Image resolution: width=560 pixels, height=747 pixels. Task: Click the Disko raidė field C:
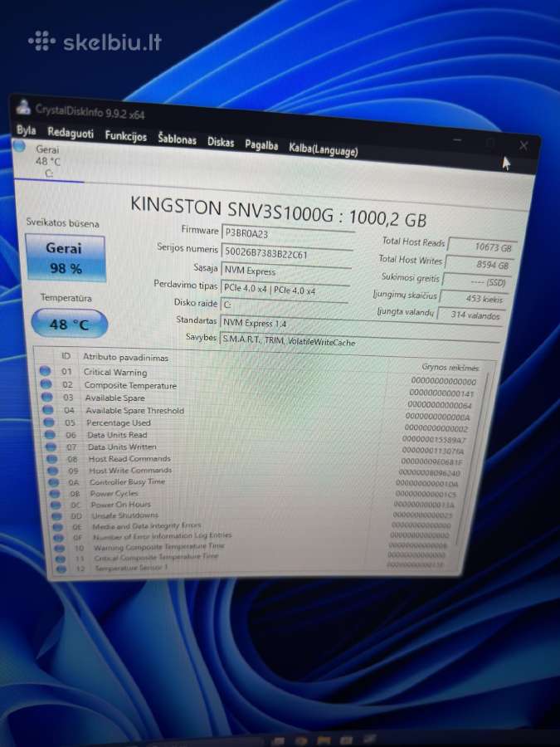pos(284,305)
